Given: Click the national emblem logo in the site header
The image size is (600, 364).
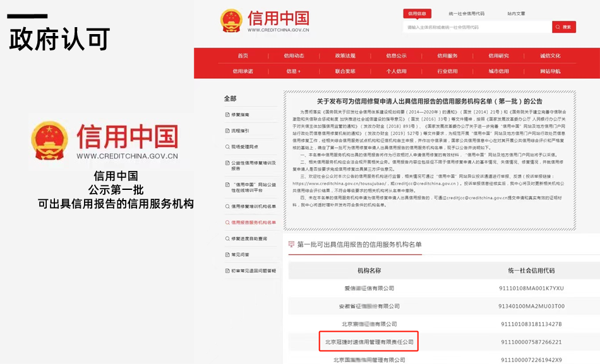Looking at the screenshot, I should point(231,20).
